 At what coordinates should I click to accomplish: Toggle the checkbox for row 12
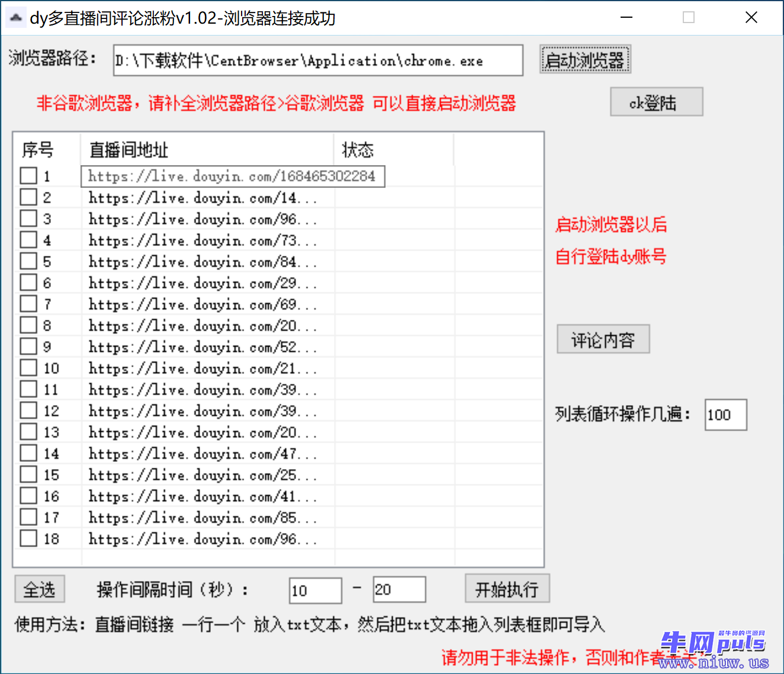tap(28, 410)
